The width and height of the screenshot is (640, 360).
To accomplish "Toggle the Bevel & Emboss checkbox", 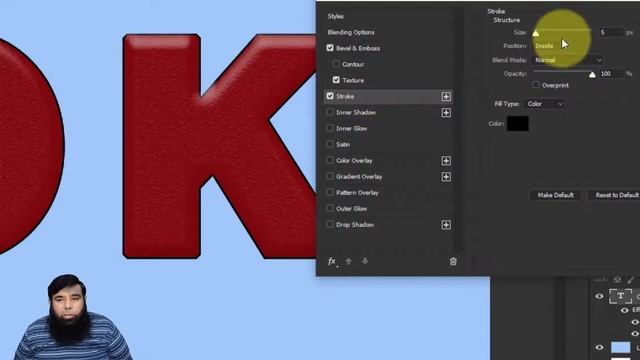I will point(330,48).
